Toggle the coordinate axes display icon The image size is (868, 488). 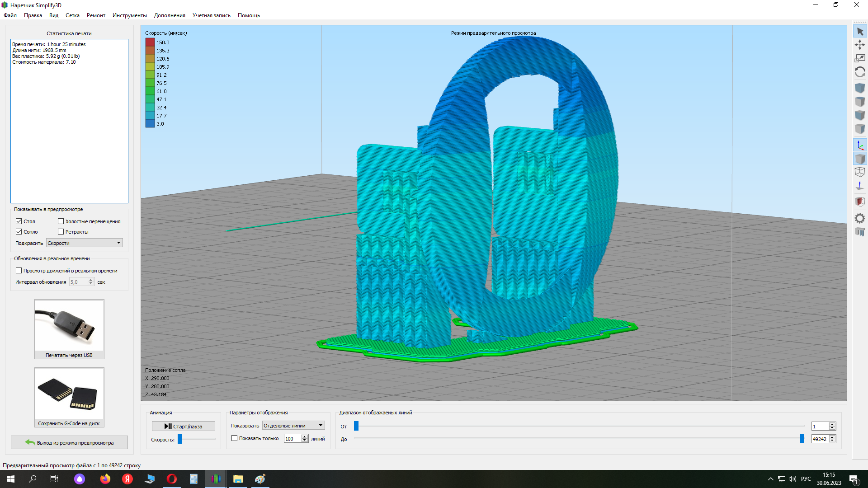860,145
